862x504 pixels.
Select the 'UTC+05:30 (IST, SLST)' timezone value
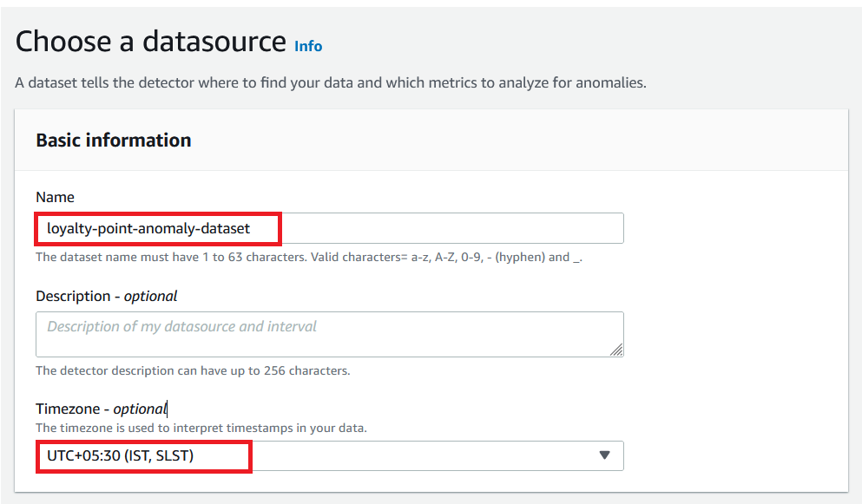tap(120, 455)
